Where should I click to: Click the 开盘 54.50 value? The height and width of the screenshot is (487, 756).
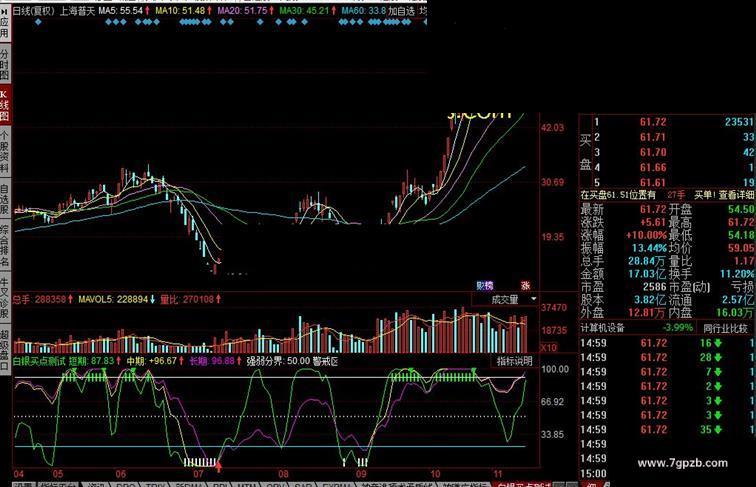pyautogui.click(x=741, y=209)
